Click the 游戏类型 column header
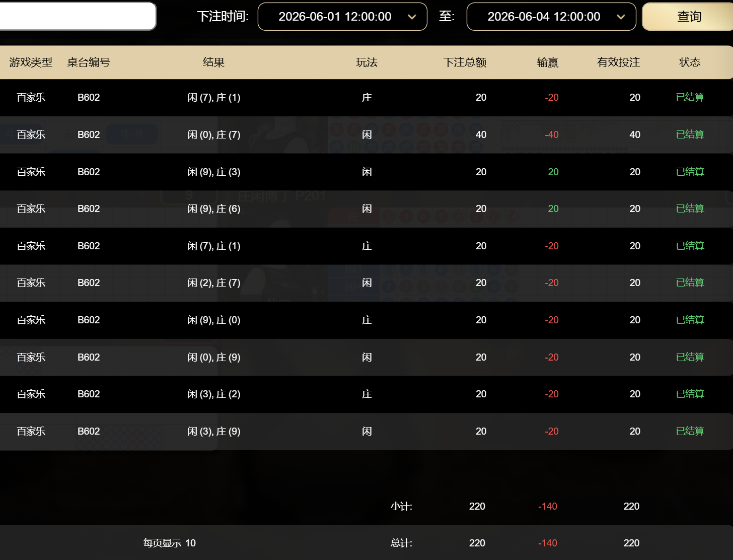The width and height of the screenshot is (733, 560). coord(31,62)
